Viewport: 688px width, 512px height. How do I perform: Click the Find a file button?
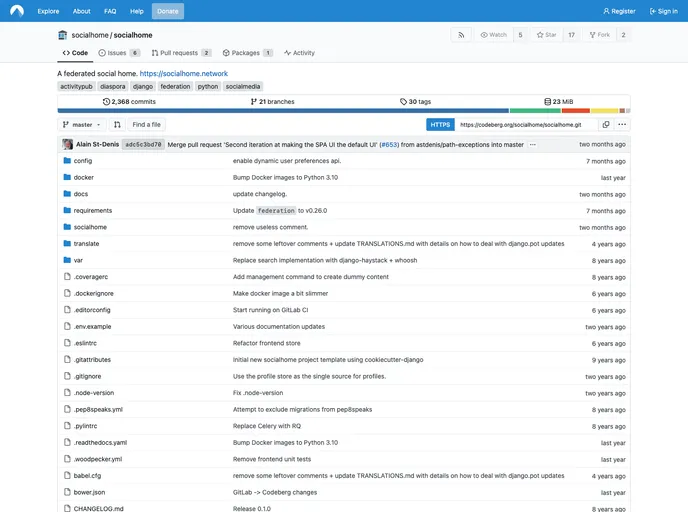click(x=147, y=125)
